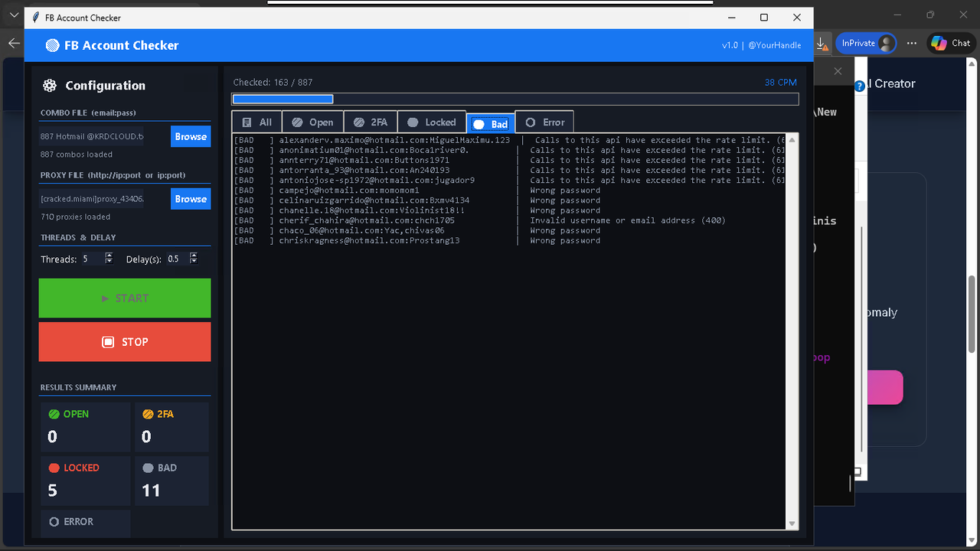Click the red LOCKED icon in results summary
Screen dimensions: 980x551
[54, 468]
